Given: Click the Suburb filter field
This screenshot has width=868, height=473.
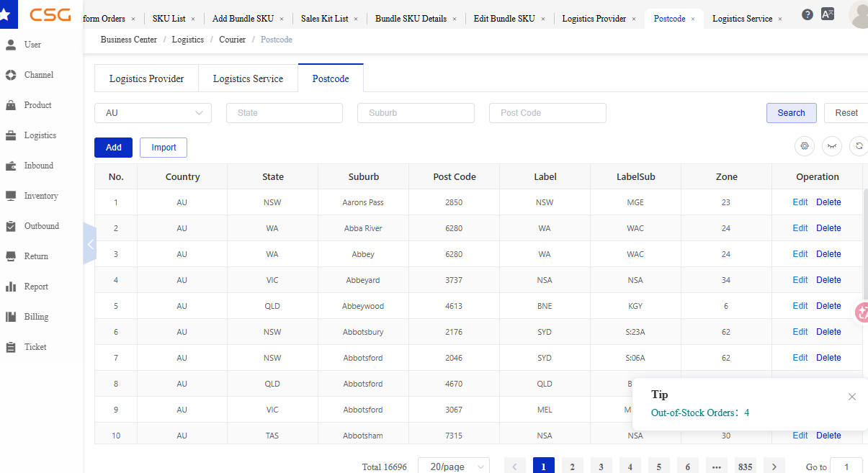Looking at the screenshot, I should click(416, 113).
